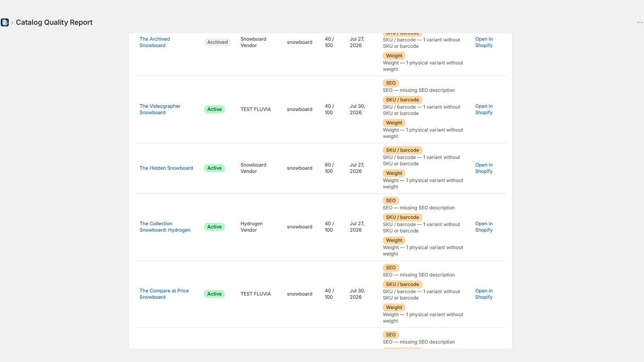The image size is (644, 362).
Task: Click TEST FLUVIA vendor in The Videographer Snowboard row
Action: click(256, 109)
